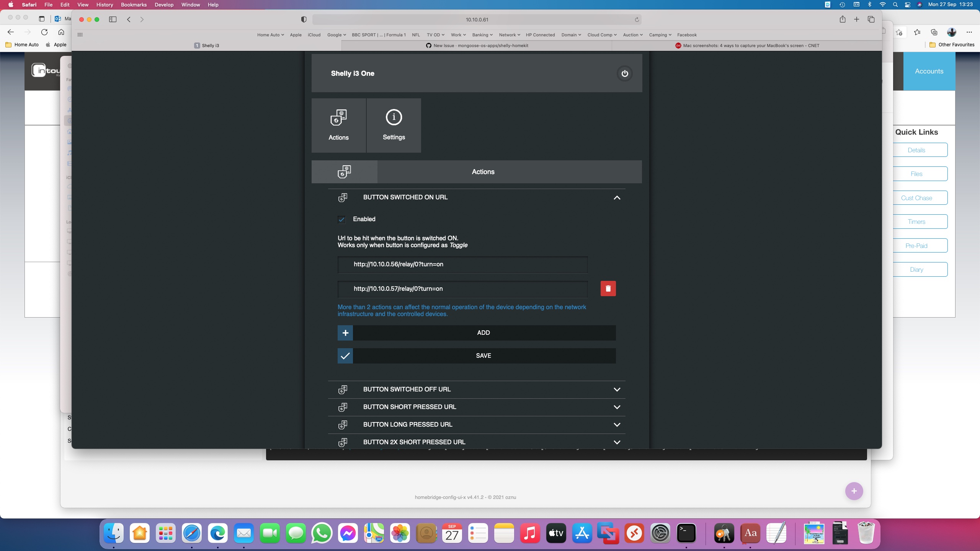The image size is (980, 551).
Task: Delete the second URL using the trash icon
Action: (608, 289)
